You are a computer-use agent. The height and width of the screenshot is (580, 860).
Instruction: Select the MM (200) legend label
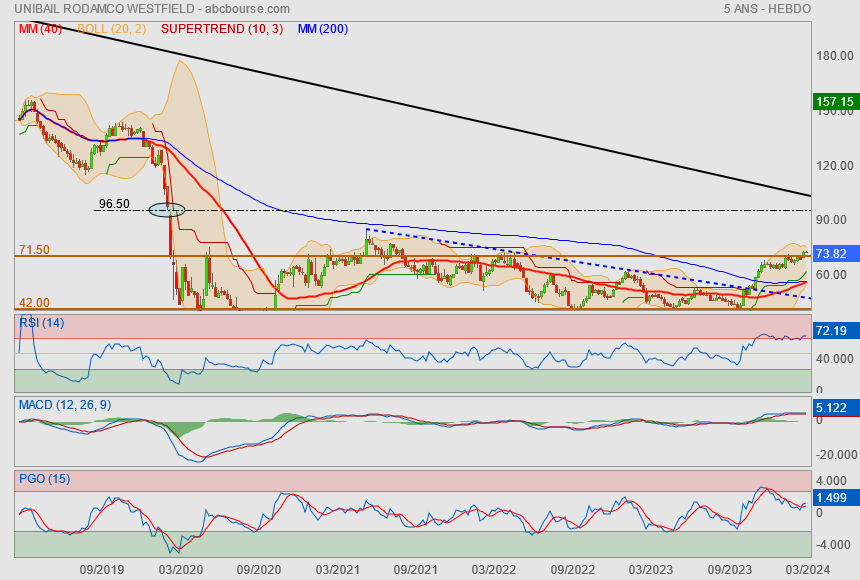tap(323, 29)
